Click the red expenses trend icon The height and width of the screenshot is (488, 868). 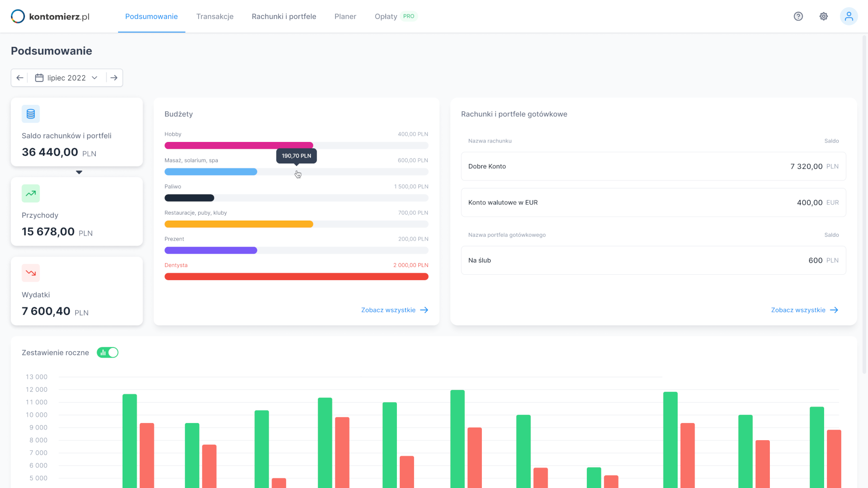coord(31,273)
